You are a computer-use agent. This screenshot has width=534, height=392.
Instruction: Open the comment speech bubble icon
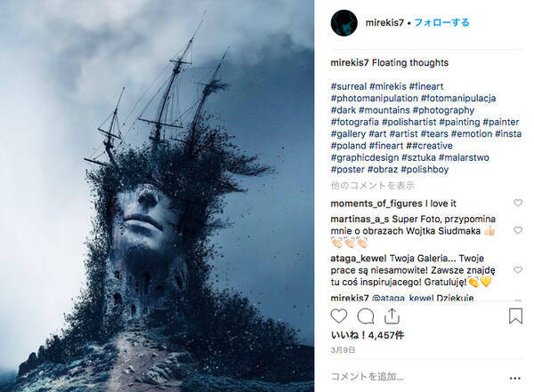point(366,316)
